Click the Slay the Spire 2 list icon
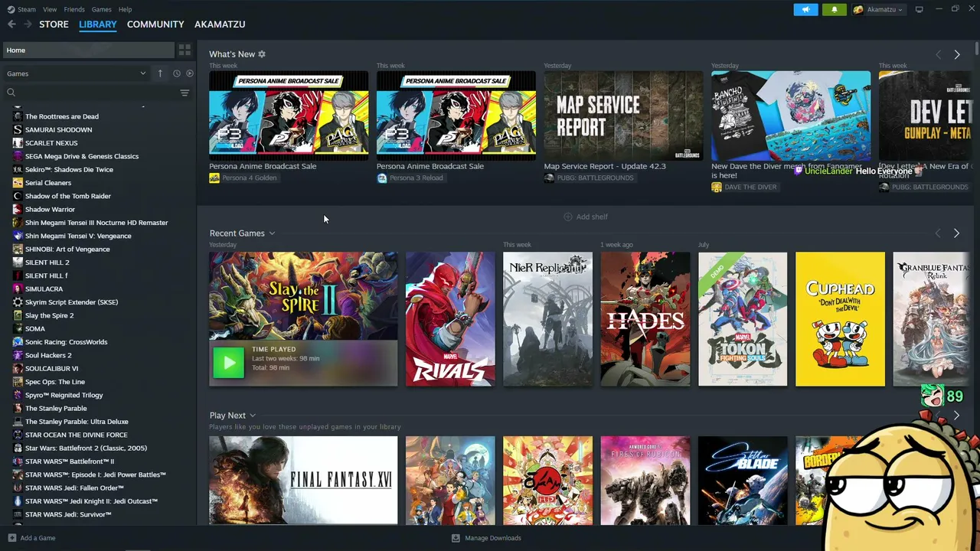Image resolution: width=980 pixels, height=551 pixels. click(18, 315)
